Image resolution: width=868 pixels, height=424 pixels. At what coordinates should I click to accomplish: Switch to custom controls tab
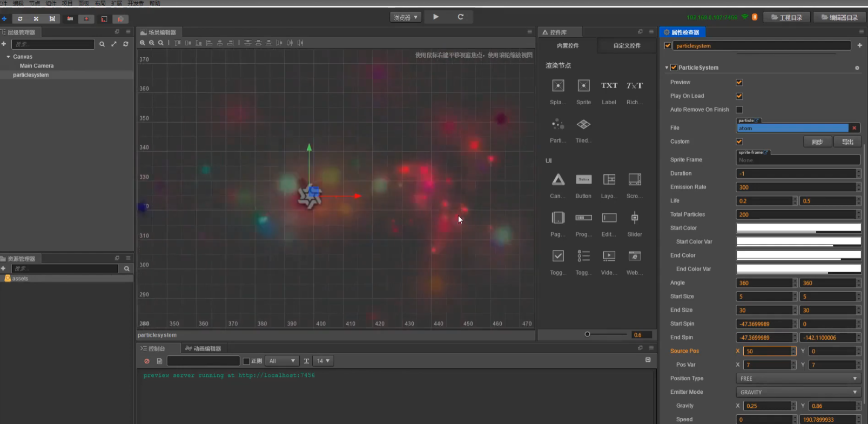627,46
